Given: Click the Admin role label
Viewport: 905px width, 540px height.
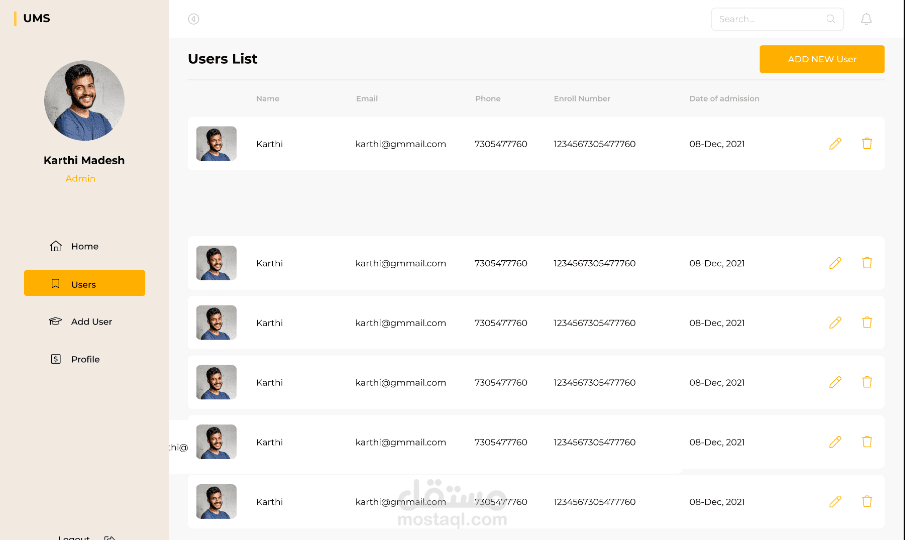Looking at the screenshot, I should tap(80, 179).
